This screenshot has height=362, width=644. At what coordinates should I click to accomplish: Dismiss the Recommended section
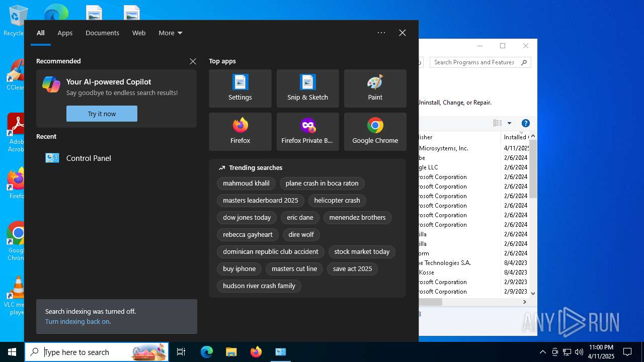[x=193, y=61]
